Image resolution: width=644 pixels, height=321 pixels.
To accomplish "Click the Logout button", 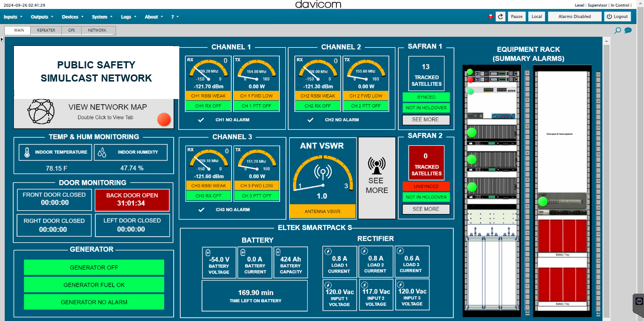I will point(617,16).
